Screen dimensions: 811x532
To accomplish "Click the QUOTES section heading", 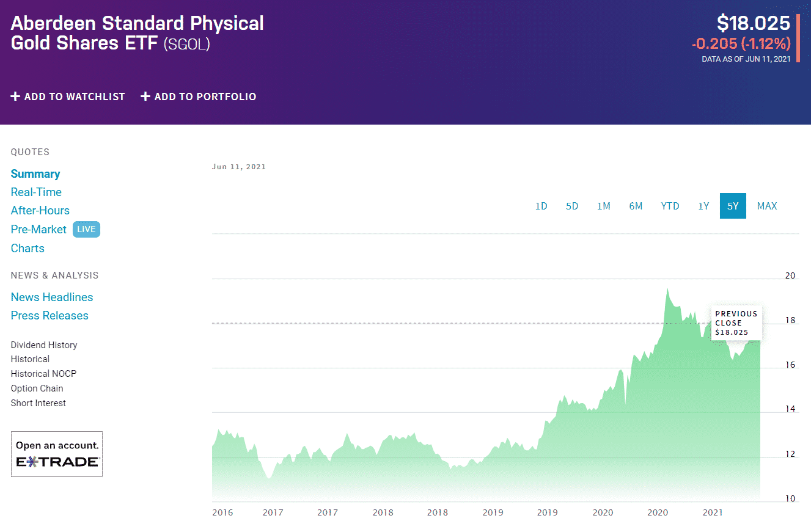I will click(30, 152).
